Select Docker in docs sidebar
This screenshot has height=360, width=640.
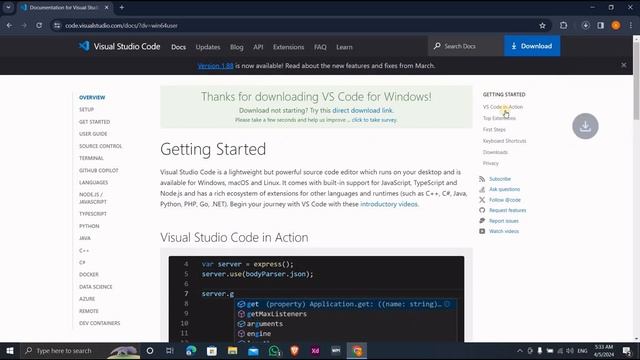(x=89, y=275)
